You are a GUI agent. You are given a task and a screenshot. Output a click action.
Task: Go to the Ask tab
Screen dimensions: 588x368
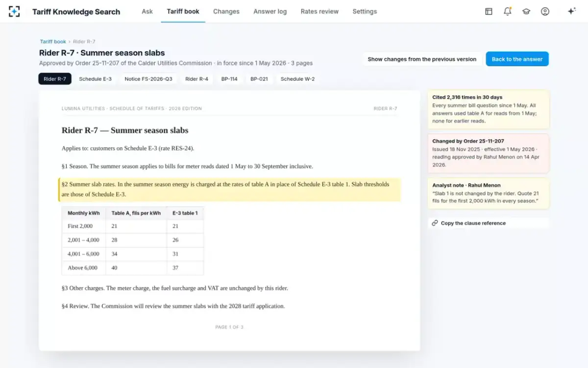click(147, 11)
